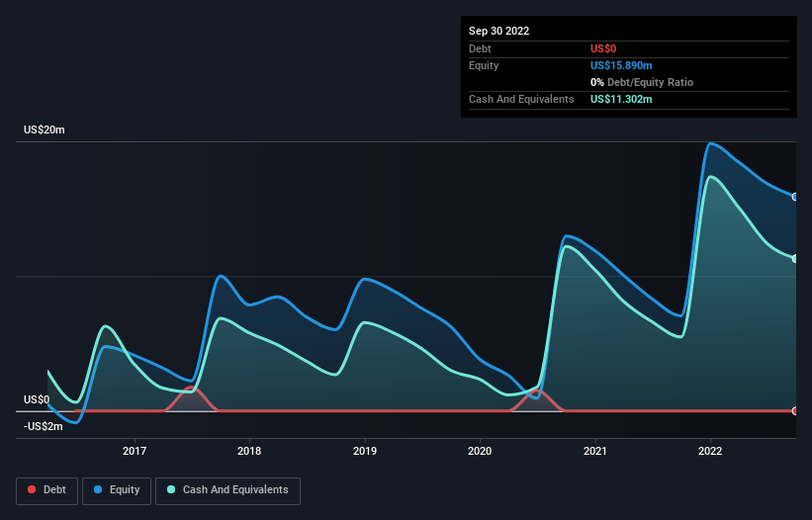Click the US$11.302m cash value in tooltip
The height and width of the screenshot is (520, 812).
[621, 99]
